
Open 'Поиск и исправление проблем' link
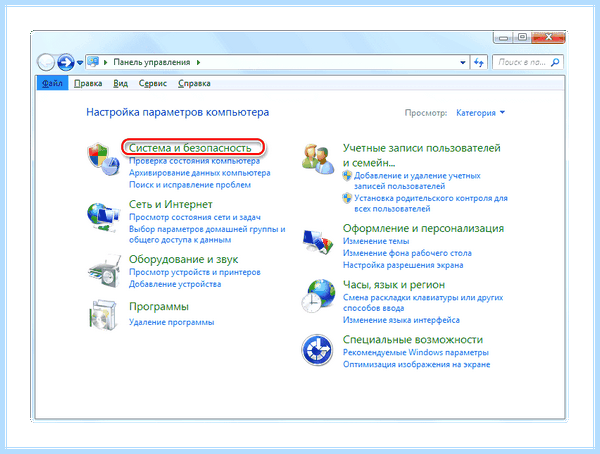click(x=190, y=185)
